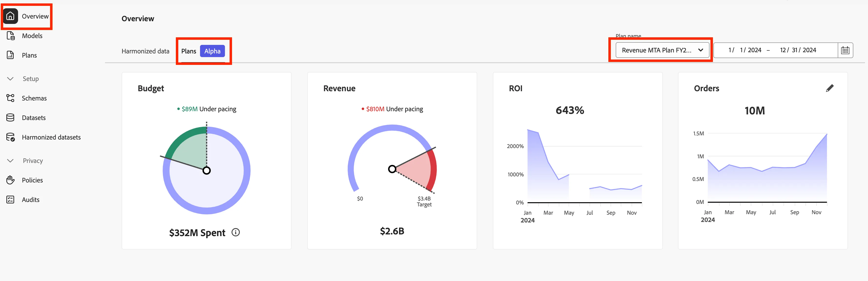Click the end date 12/31/2024 field
Screen dimensions: 868x281
(798, 50)
